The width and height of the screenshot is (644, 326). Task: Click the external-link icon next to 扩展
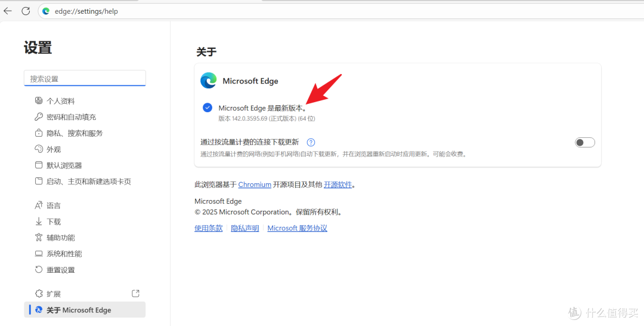coord(135,293)
